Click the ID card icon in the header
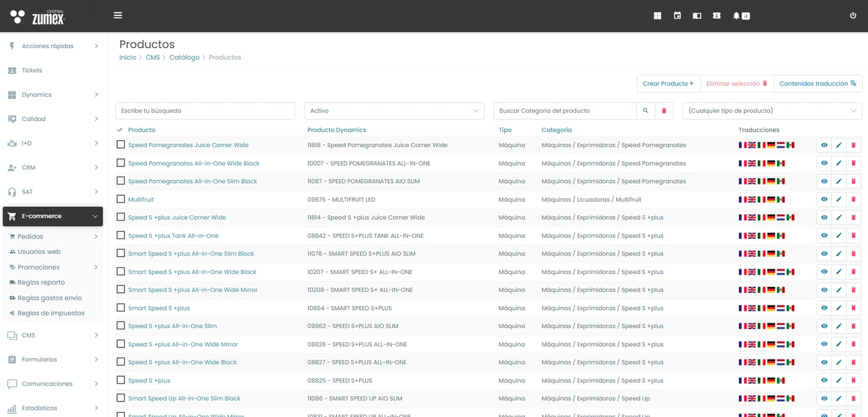868x417 pixels. (x=716, y=15)
